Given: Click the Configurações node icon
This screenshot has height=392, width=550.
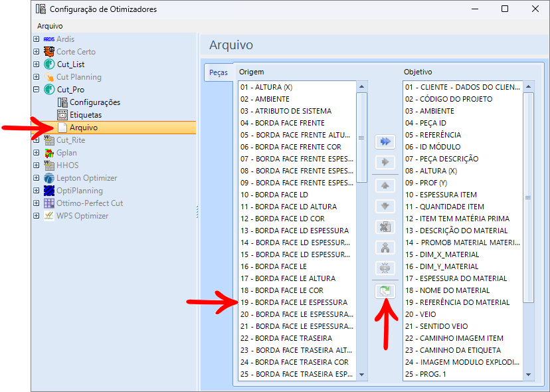Looking at the screenshot, I should tap(62, 102).
